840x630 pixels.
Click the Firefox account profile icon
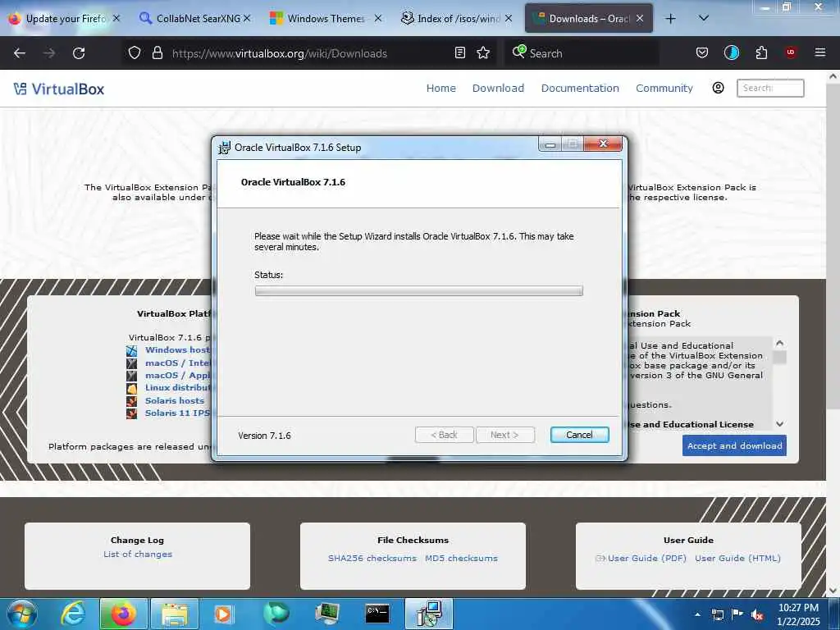pos(731,52)
